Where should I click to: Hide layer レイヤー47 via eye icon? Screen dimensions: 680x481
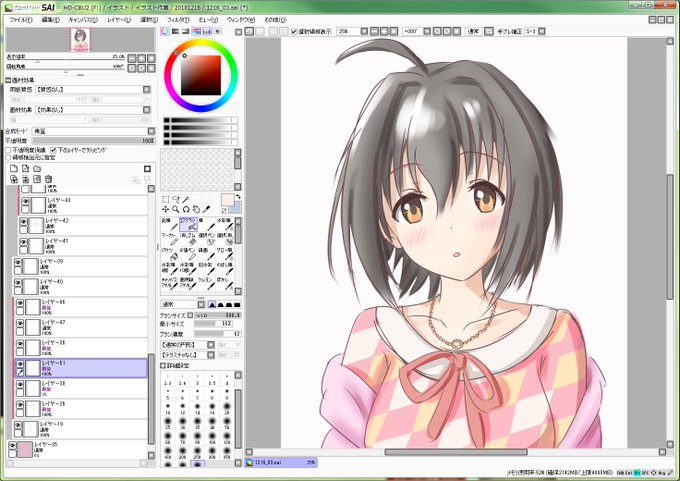click(20, 324)
